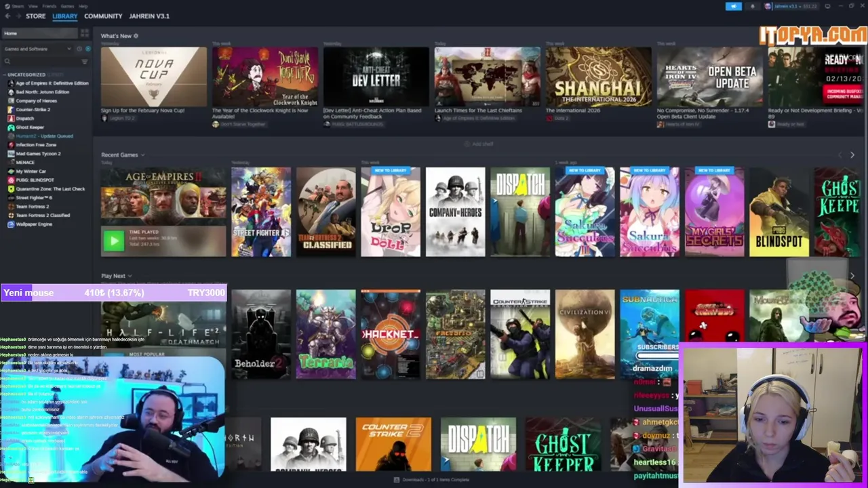The height and width of the screenshot is (488, 868).
Task: Open Company of Heroes cover in Recent Games
Action: pyautogui.click(x=456, y=212)
